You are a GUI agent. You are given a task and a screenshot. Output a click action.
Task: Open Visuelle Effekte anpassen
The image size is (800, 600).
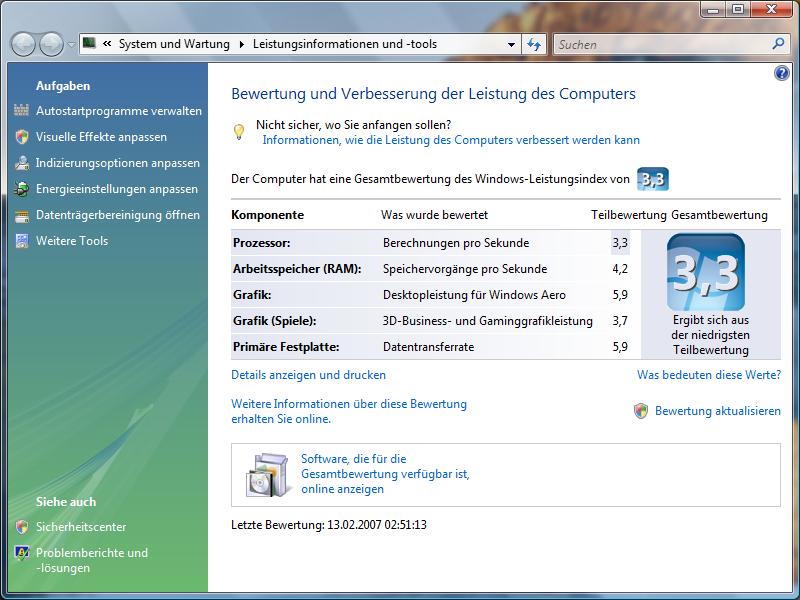(x=101, y=137)
